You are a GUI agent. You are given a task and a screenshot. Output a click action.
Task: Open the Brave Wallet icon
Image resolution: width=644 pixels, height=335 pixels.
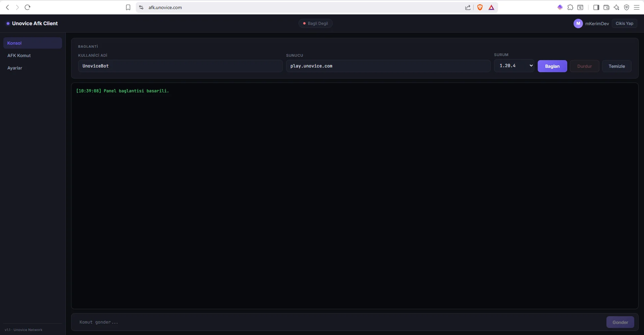[x=606, y=7]
